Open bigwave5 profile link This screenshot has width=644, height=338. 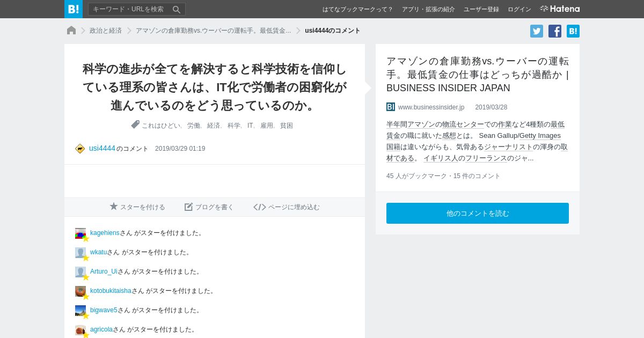[x=104, y=310]
